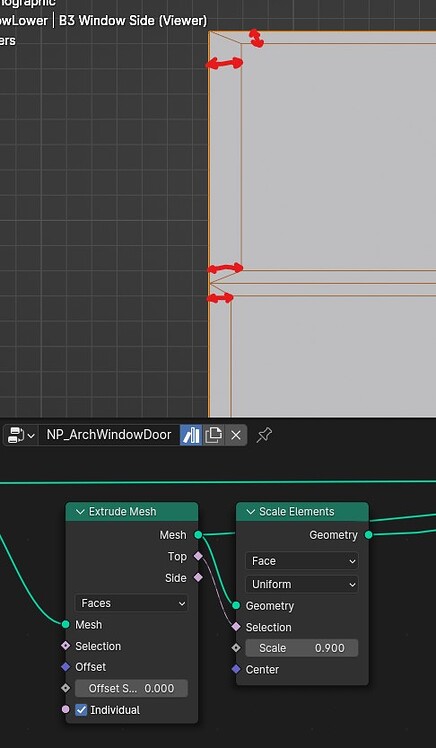Collapse the Scale Elements node
The image size is (436, 748).
[x=251, y=512]
